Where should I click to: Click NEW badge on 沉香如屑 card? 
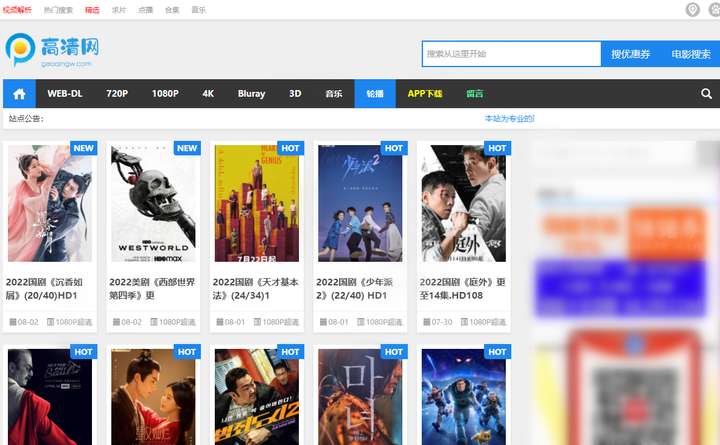pos(83,148)
